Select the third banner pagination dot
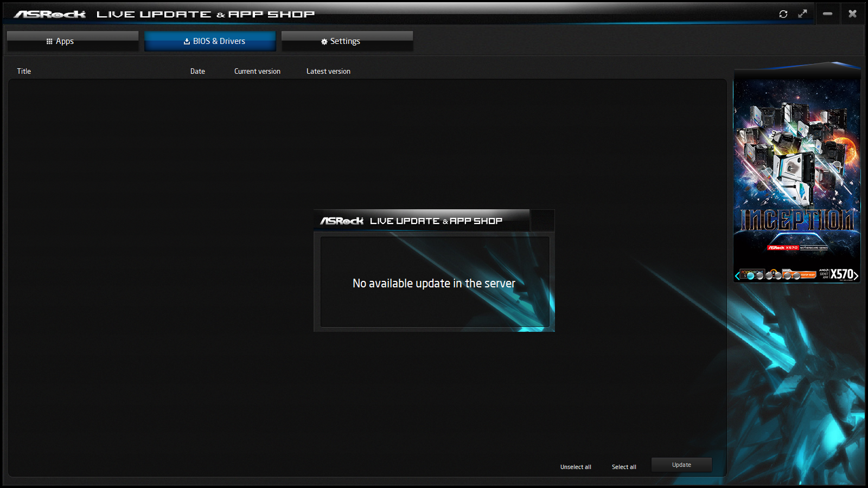This screenshot has width=868, height=488. [769, 276]
